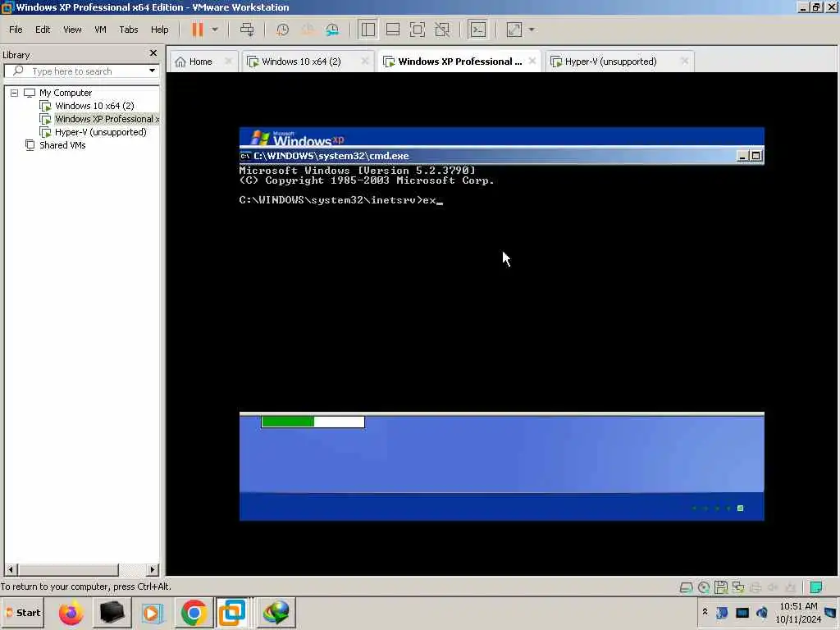Open the Edit menu

pos(43,30)
